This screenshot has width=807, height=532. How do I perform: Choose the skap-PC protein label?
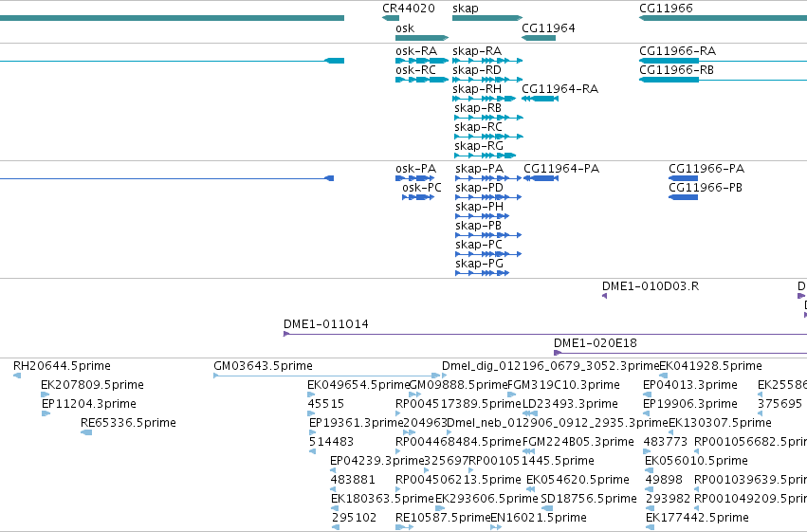point(479,245)
